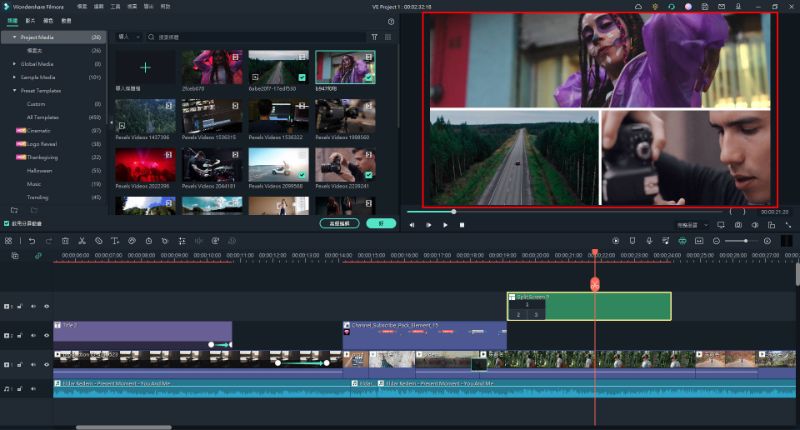
Task: Open the import dropdown left of search
Action: (129, 37)
